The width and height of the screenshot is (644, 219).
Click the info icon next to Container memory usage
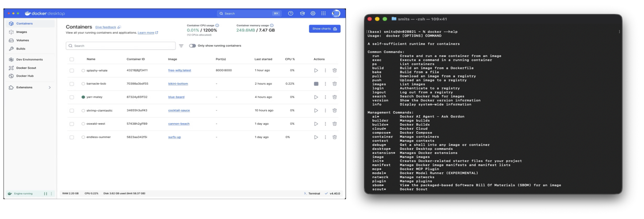point(272,26)
